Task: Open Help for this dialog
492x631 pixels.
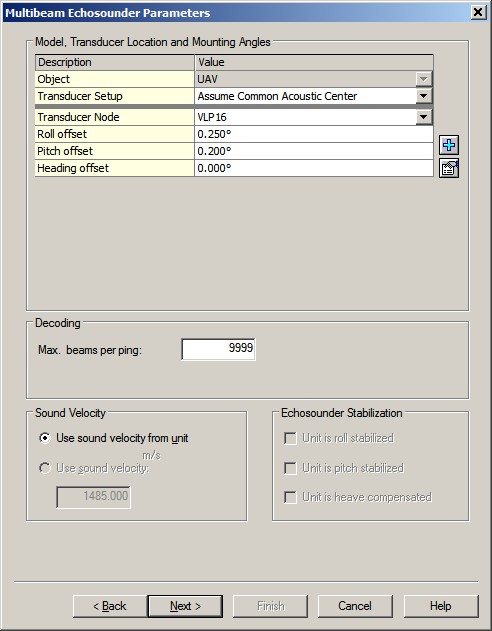Action: point(441,606)
